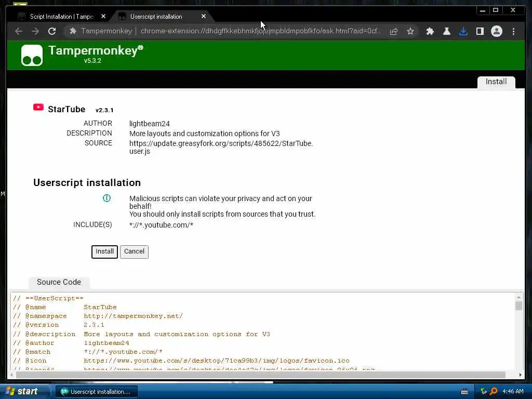Click the orange search tray icon
Viewport: 532px width, 399px height.
(494, 392)
